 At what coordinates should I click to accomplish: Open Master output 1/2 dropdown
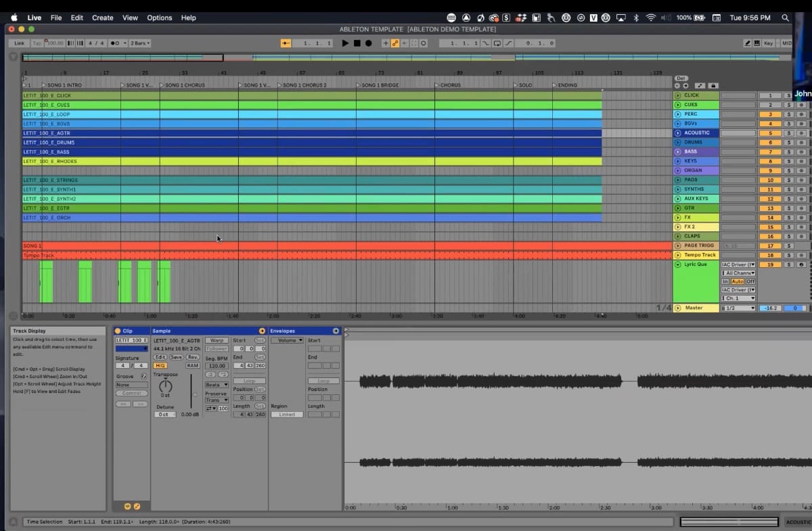[x=738, y=308]
